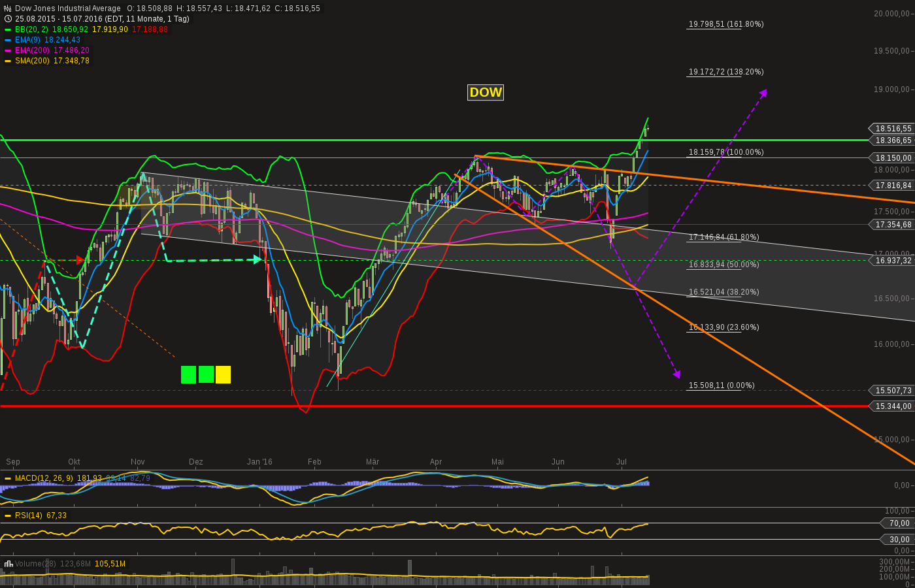The height and width of the screenshot is (588, 915).
Task: Click the low value L: 18.471,62
Action: point(248,8)
